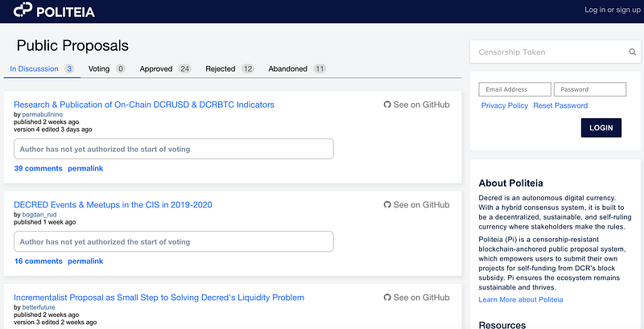The width and height of the screenshot is (644, 329).
Task: Open author permabullnino's profile
Action: tap(43, 114)
